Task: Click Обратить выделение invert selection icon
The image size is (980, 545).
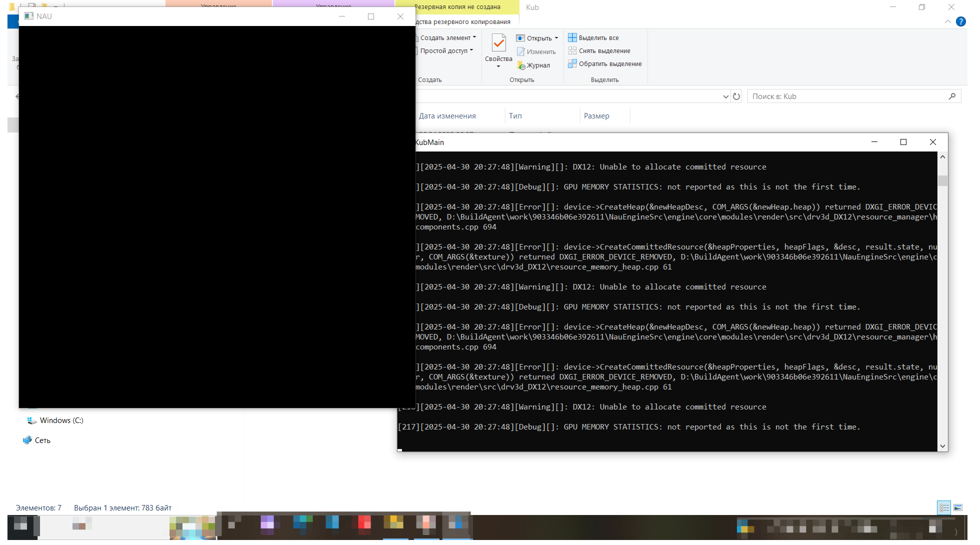Action: pos(572,63)
